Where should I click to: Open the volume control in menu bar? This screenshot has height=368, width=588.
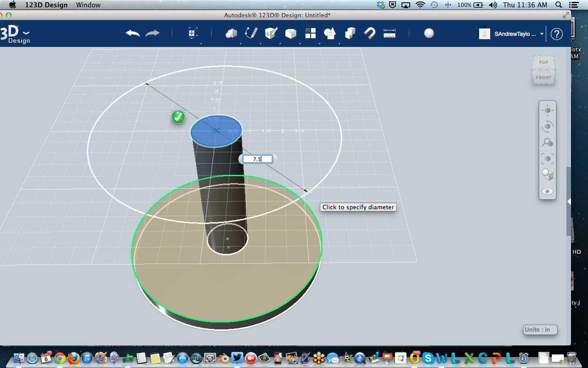(493, 5)
